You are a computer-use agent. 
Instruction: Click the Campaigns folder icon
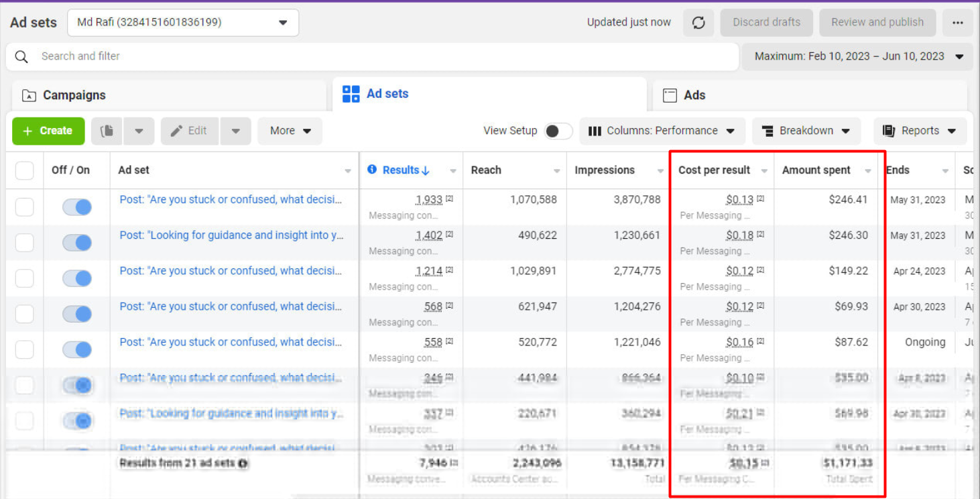click(x=29, y=96)
